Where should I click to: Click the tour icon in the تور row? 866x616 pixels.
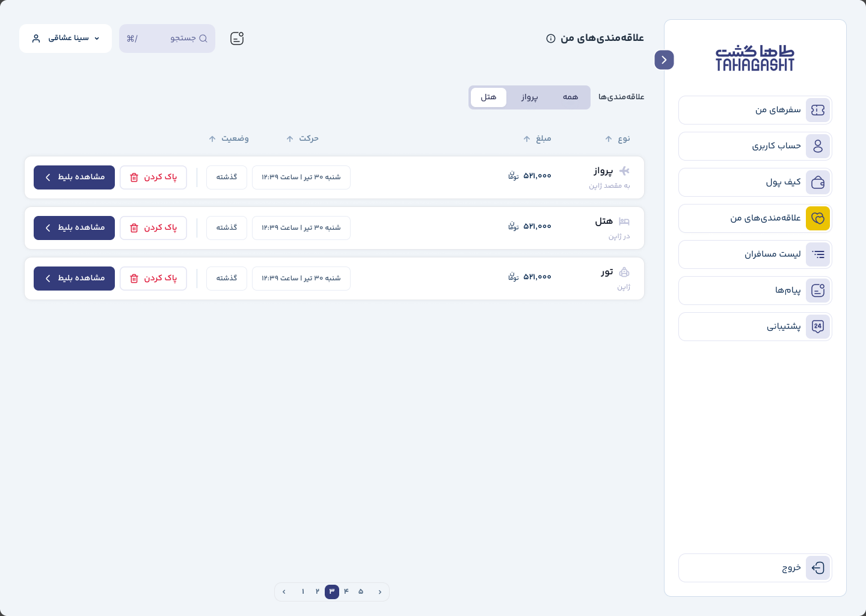[624, 272]
